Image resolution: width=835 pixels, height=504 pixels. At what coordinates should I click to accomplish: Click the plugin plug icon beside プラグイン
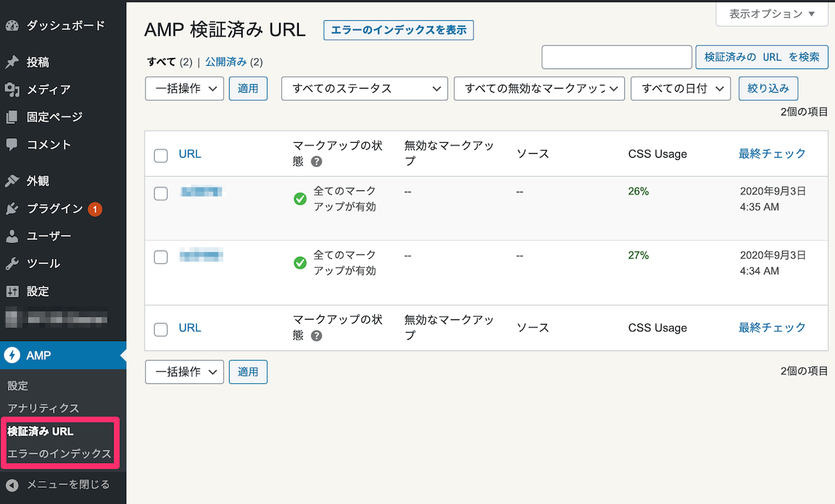(12, 209)
